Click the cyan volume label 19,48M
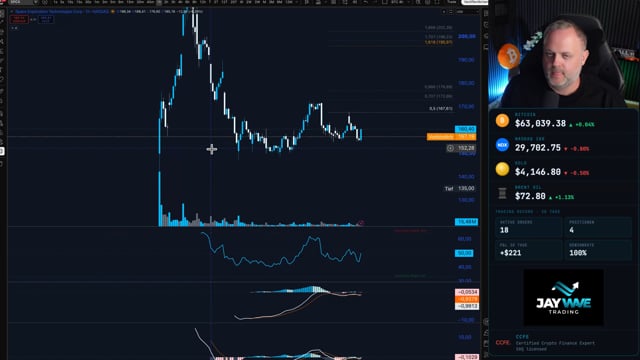This screenshot has width=640, height=360. (x=466, y=222)
